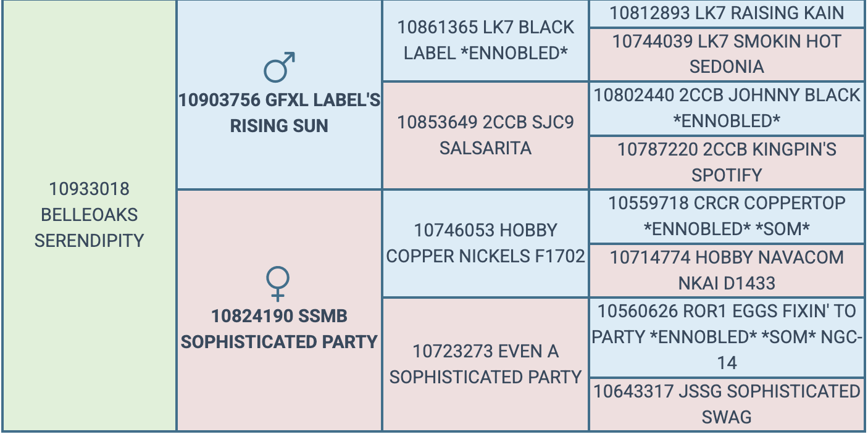Open 10824190 SSMB Sophisticated Party entry
Viewport: 868px width, 437px height.
coord(279,329)
